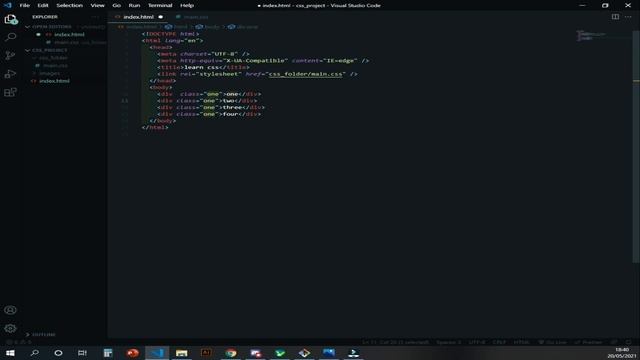This screenshot has height=360, width=640.
Task: Open the View menu
Action: coord(97,5)
